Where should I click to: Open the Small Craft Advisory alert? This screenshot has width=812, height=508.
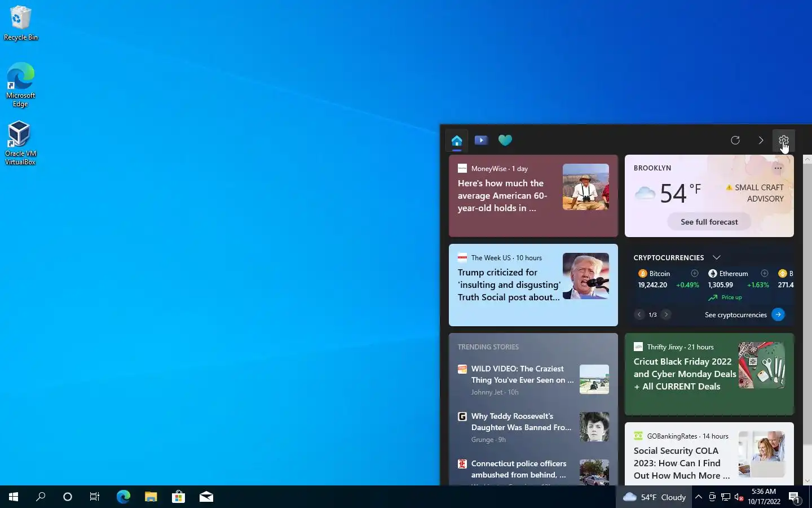[x=754, y=193]
